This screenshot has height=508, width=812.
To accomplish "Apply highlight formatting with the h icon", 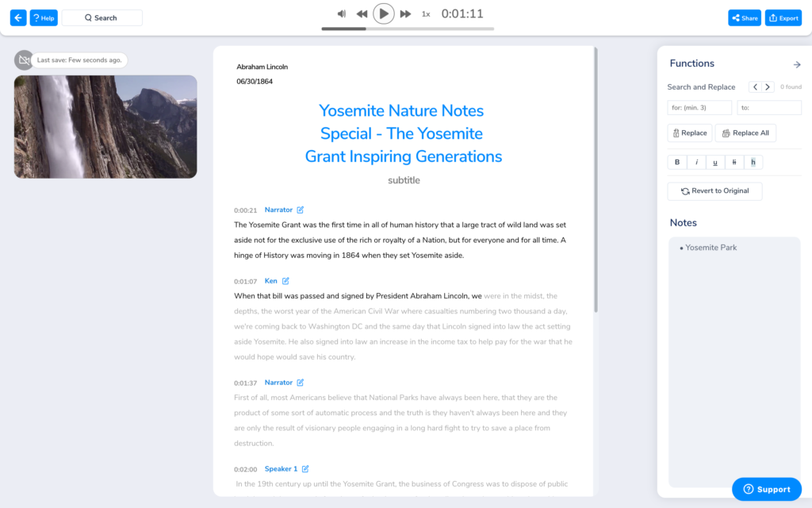I will click(753, 162).
